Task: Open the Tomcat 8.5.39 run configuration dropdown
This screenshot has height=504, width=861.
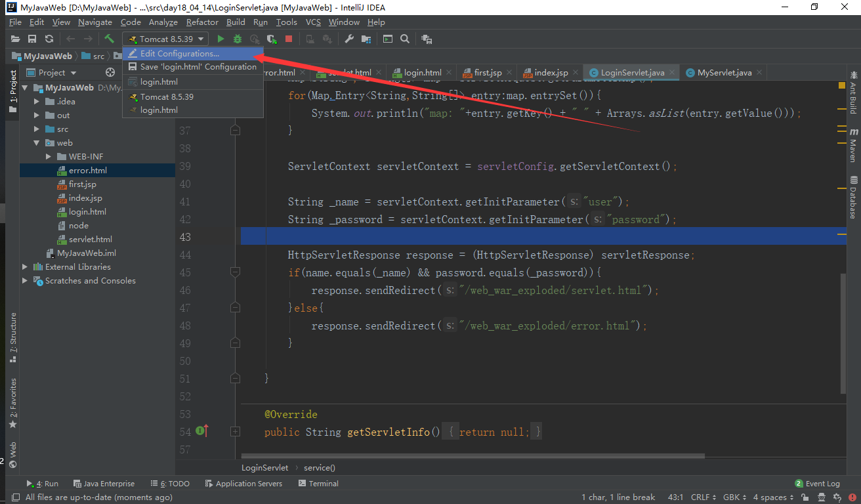Action: tap(165, 39)
